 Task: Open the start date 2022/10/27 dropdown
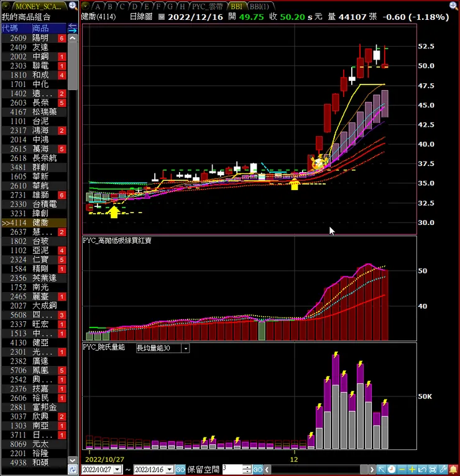pyautogui.click(x=117, y=470)
